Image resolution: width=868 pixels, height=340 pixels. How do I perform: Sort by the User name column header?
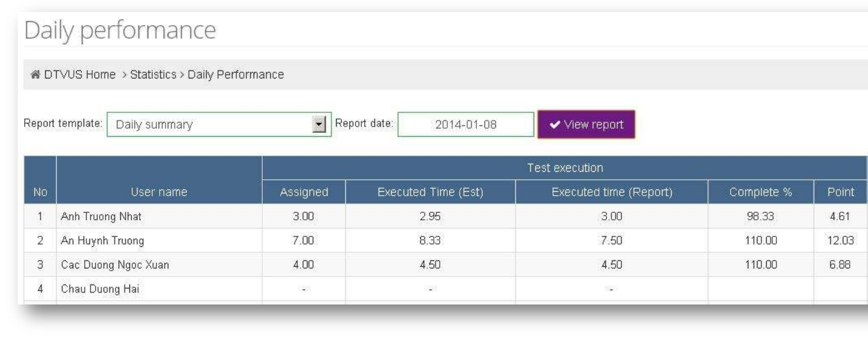point(159,193)
